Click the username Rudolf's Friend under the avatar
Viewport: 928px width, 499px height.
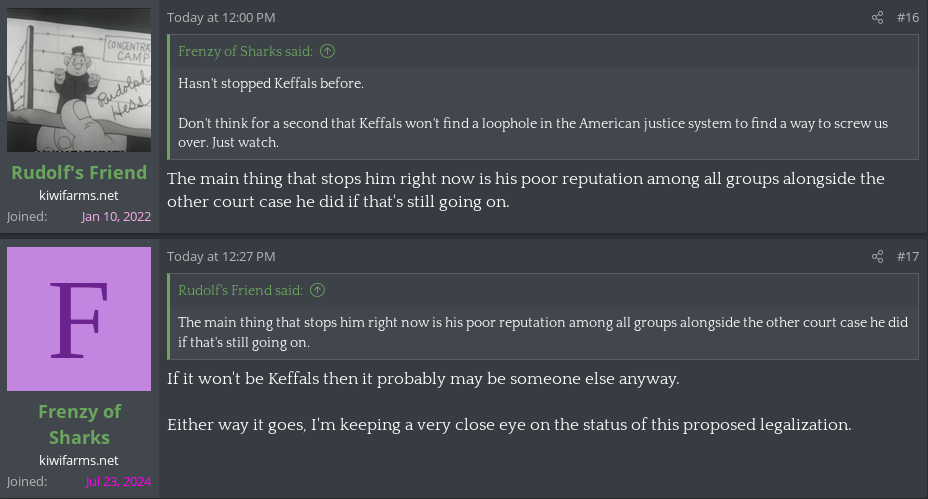[x=79, y=172]
